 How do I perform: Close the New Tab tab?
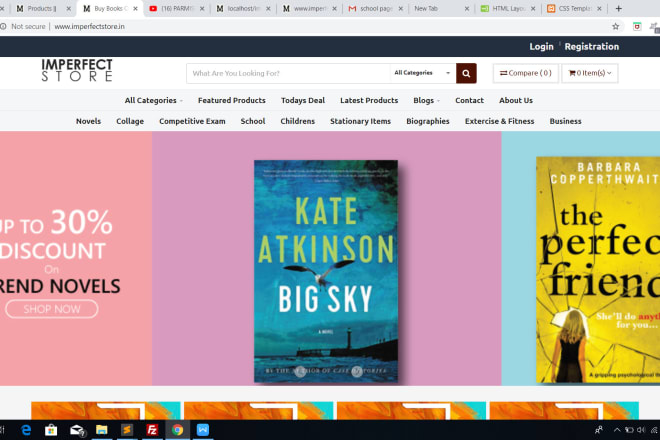click(x=466, y=8)
